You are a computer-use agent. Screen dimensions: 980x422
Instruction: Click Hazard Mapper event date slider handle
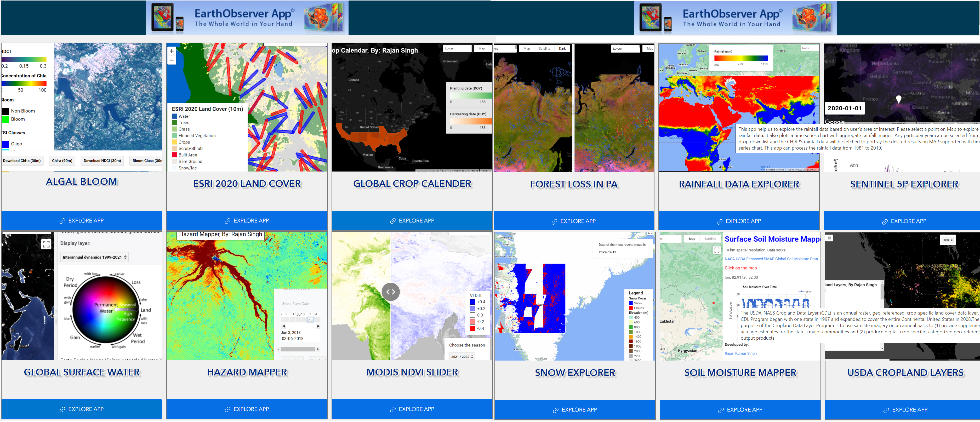pyautogui.click(x=310, y=320)
